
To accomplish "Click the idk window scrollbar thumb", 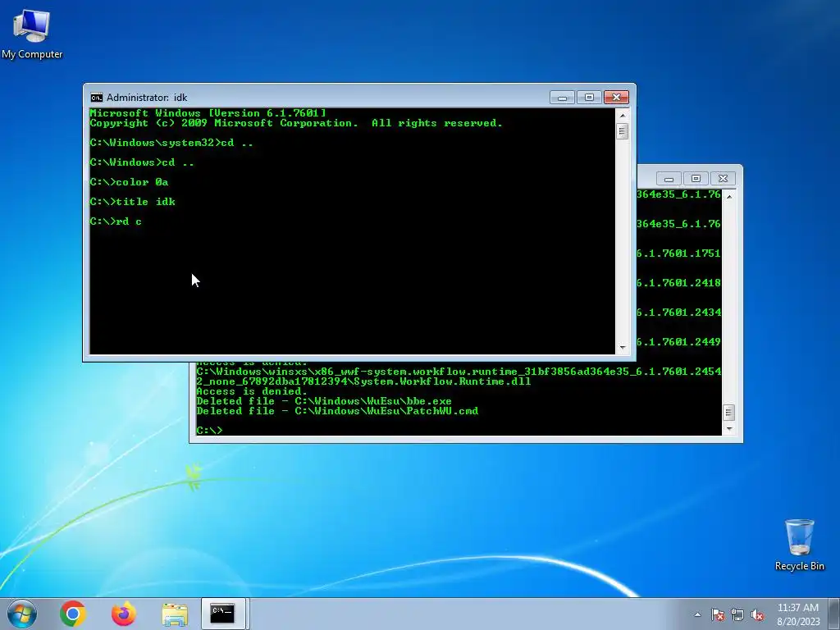I will pyautogui.click(x=622, y=131).
